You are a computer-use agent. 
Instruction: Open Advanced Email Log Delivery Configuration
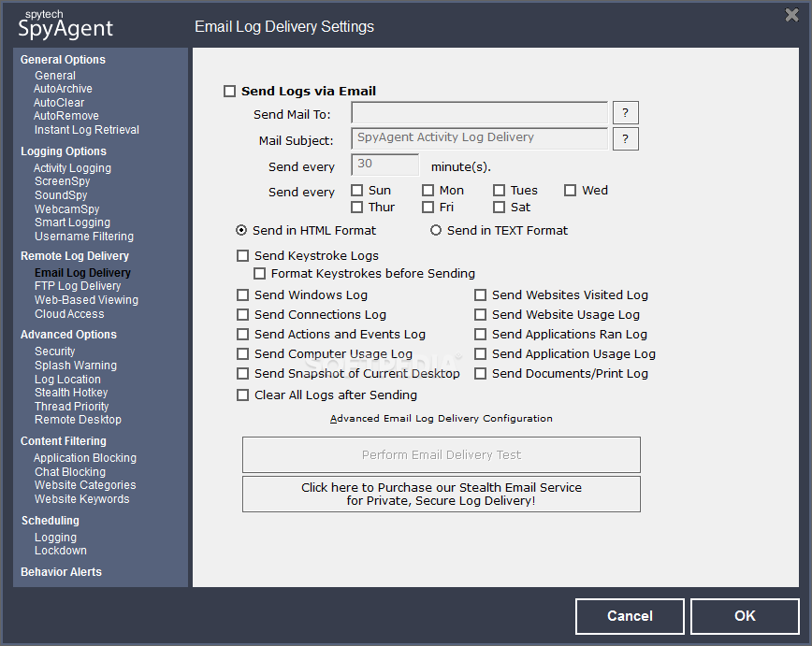click(442, 418)
